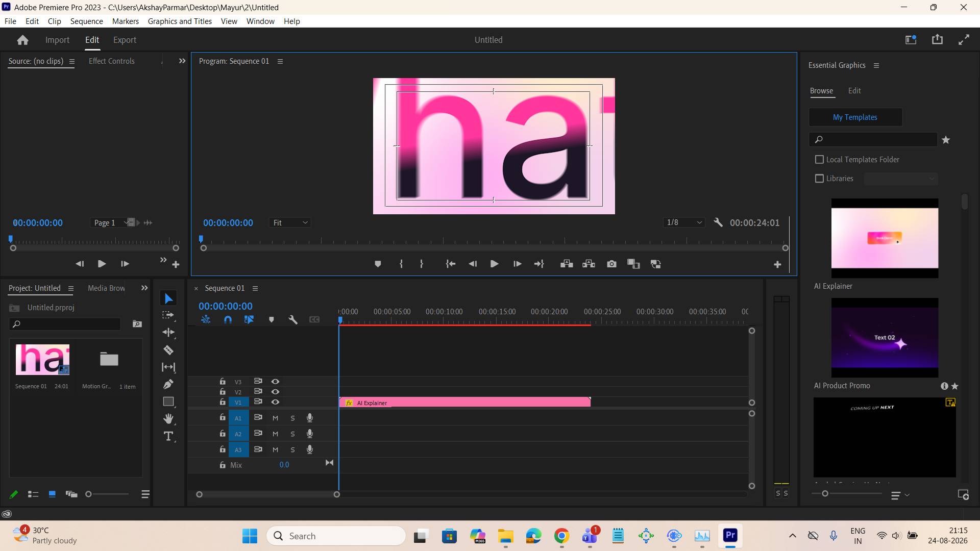The height and width of the screenshot is (551, 980).
Task: Open the Edit tab in Essential Graphics
Action: (x=854, y=91)
